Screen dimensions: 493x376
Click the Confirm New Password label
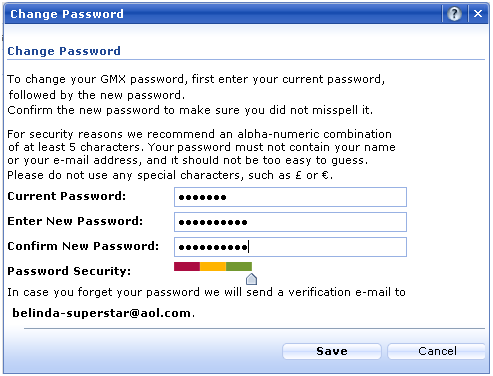pos(83,246)
